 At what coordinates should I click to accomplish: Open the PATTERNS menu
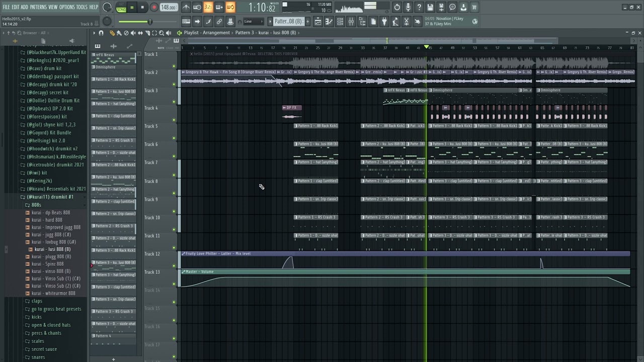38,7
